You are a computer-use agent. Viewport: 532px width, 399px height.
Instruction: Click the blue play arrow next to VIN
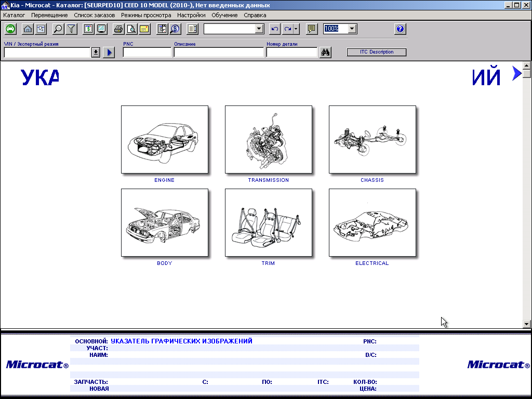coord(109,52)
